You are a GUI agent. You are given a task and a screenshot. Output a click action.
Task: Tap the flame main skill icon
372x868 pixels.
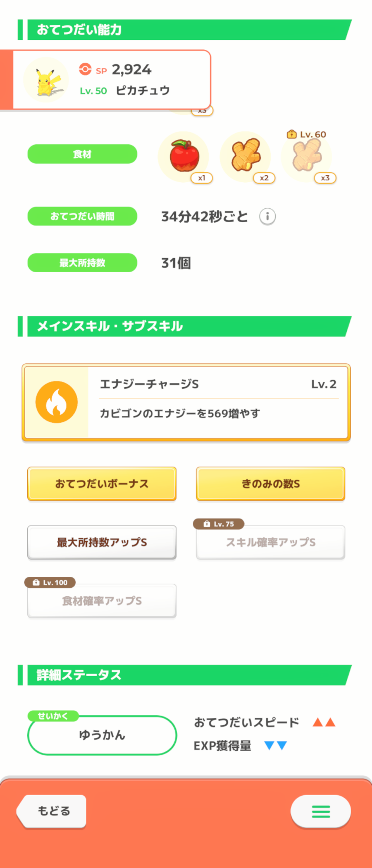56,402
